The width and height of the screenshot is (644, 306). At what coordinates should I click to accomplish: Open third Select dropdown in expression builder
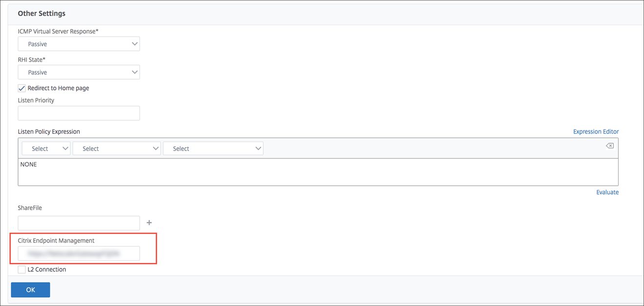click(x=213, y=149)
